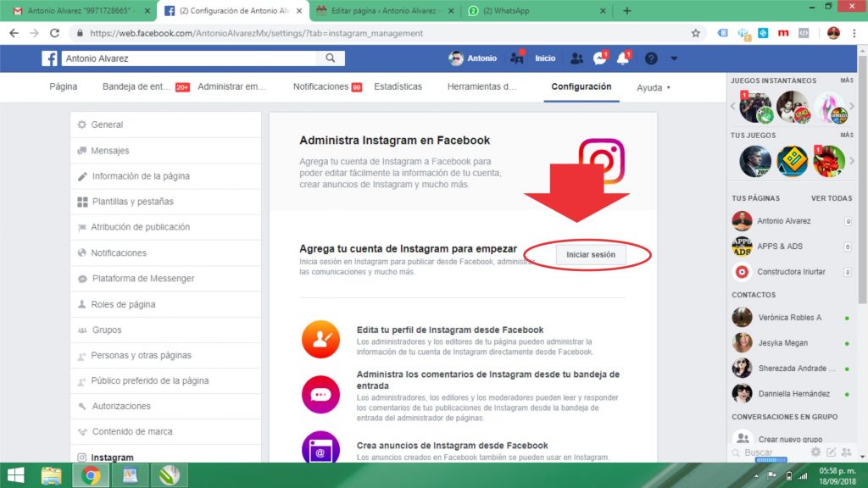Viewport: 868px width, 488px height.
Task: Click MÁS next to Juegos Instantáneos
Action: pyautogui.click(x=847, y=80)
